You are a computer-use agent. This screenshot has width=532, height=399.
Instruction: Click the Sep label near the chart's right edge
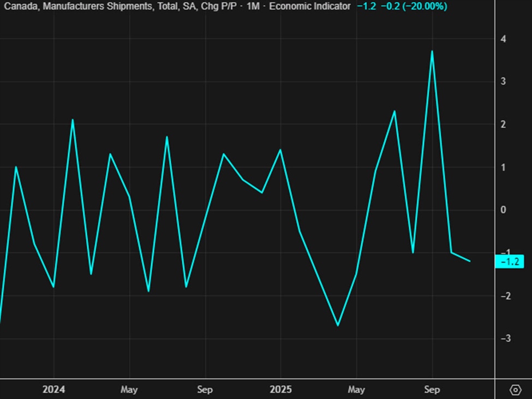pos(432,390)
